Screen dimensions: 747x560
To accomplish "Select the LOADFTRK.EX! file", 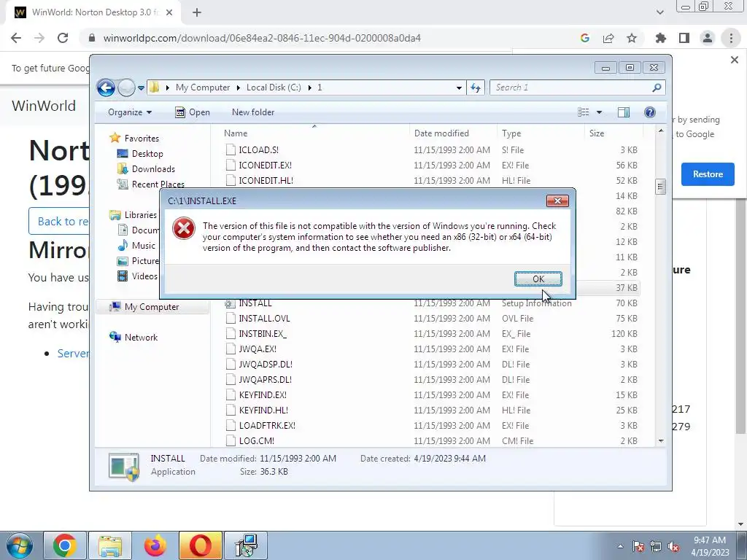I will (x=267, y=425).
